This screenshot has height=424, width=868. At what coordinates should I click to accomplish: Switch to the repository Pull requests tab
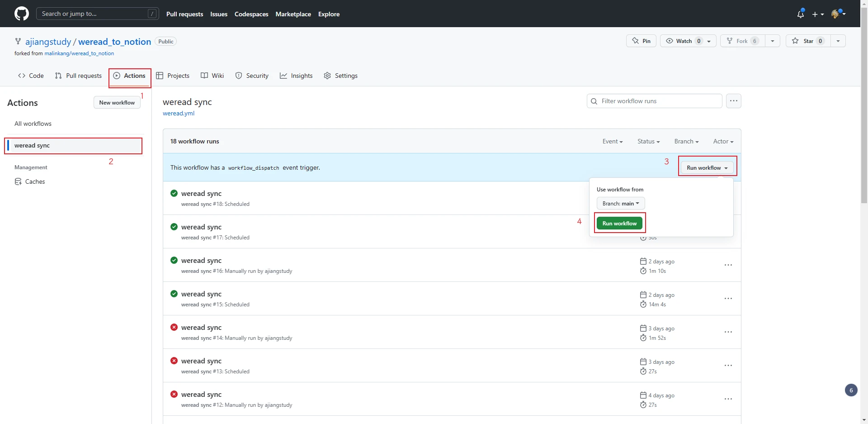(78, 76)
